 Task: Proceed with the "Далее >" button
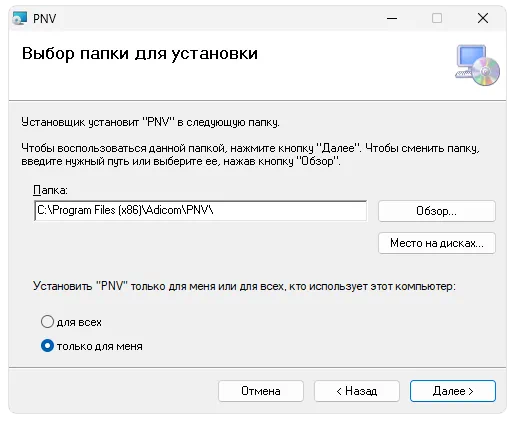[x=453, y=391]
